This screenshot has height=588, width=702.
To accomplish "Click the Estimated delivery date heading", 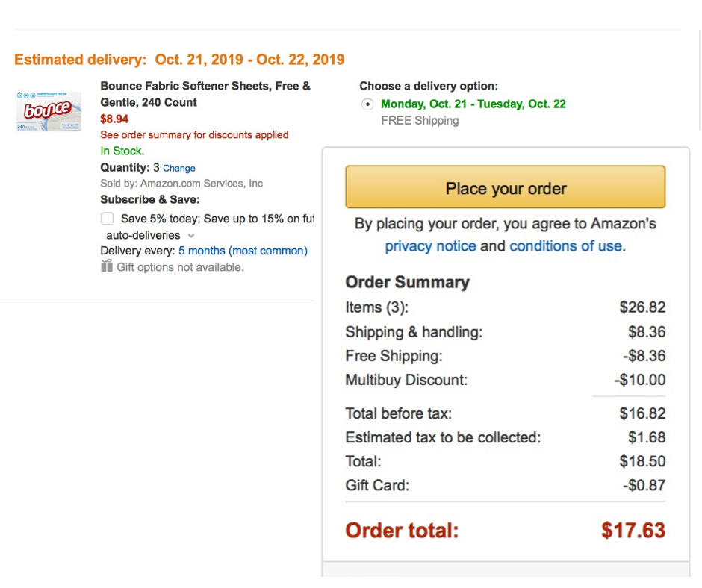I will 179,60.
